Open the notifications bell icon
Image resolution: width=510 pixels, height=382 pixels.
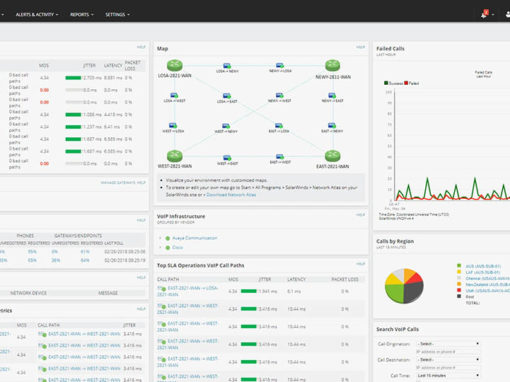(484, 14)
